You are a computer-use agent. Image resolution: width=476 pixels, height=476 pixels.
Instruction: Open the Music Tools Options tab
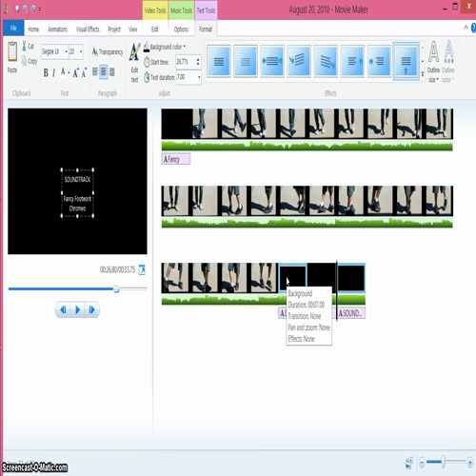181,30
